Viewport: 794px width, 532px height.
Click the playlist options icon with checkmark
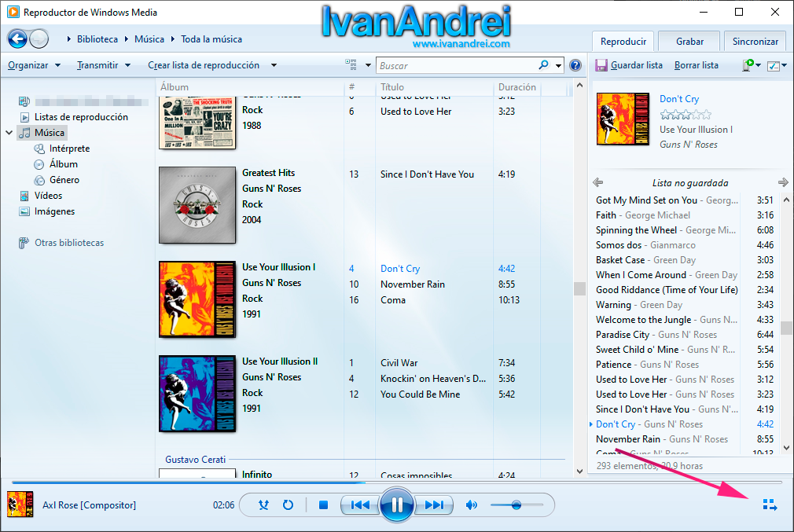(x=774, y=66)
